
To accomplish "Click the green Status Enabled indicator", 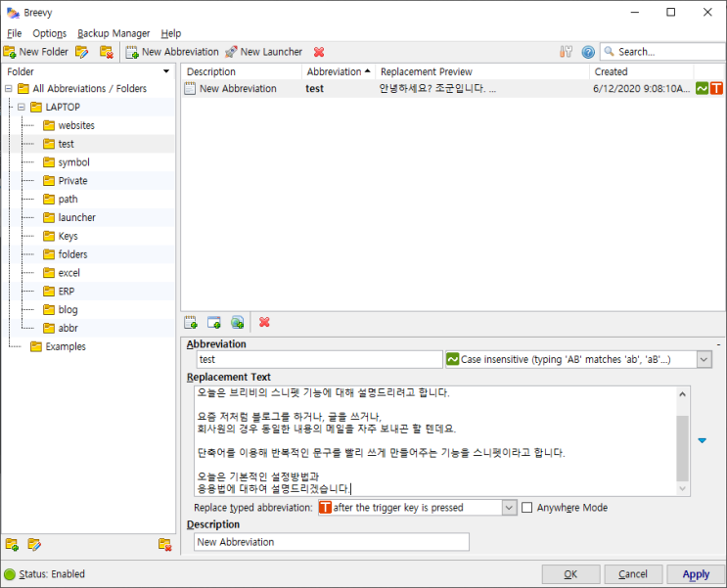I will 10,574.
